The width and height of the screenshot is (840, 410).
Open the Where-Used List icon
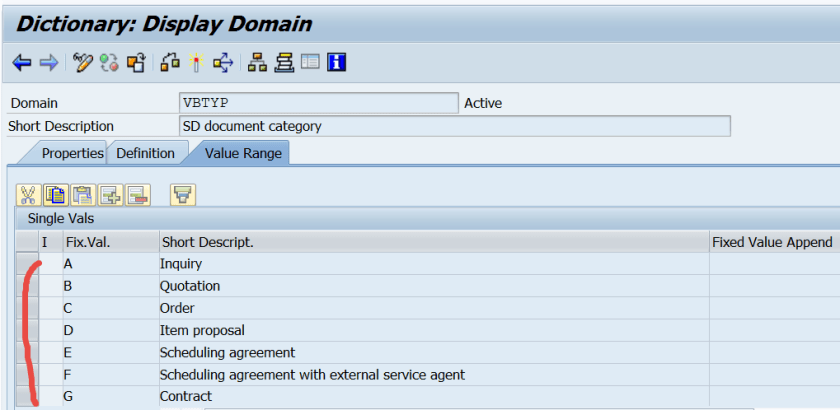coord(222,63)
